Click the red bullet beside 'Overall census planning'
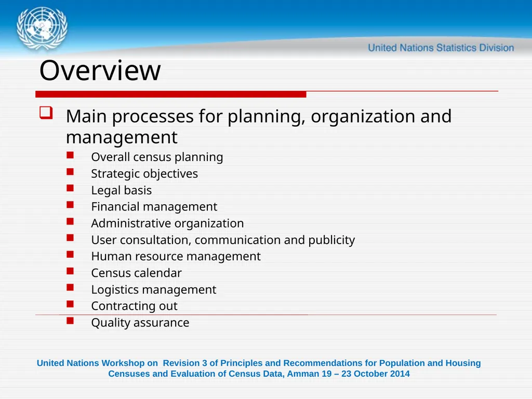The height and width of the screenshot is (399, 532). (x=70, y=155)
